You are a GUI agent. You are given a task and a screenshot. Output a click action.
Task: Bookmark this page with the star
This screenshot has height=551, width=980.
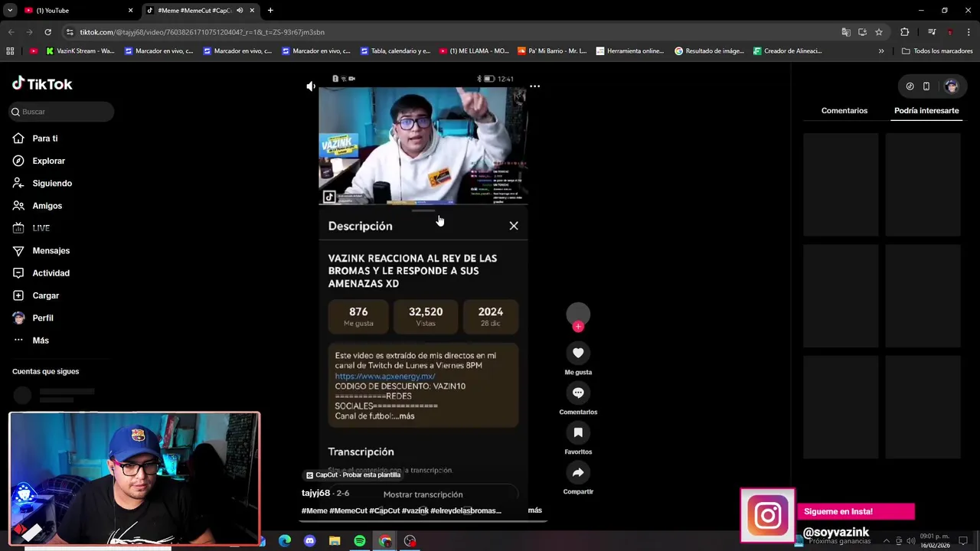[879, 32]
